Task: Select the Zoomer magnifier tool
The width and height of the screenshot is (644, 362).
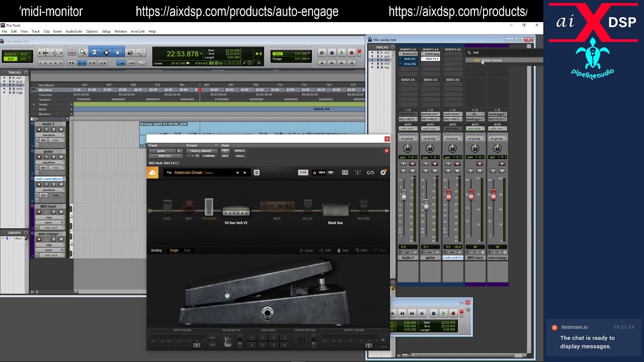Action: click(x=83, y=52)
